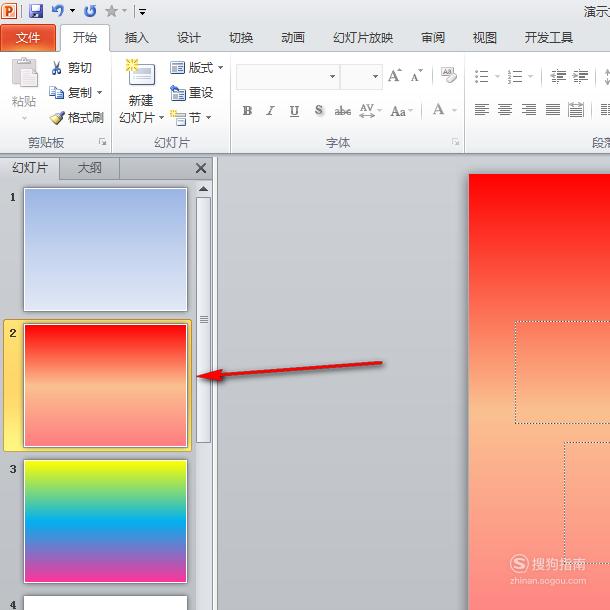Viewport: 610px width, 610px height.
Task: Click the 粘贴 paste icon
Action: point(25,72)
